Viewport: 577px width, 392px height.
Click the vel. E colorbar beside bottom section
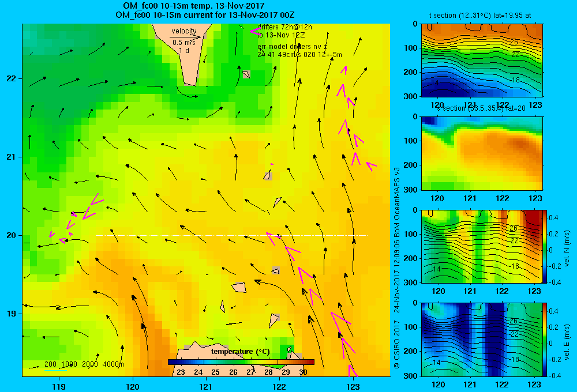(545, 340)
